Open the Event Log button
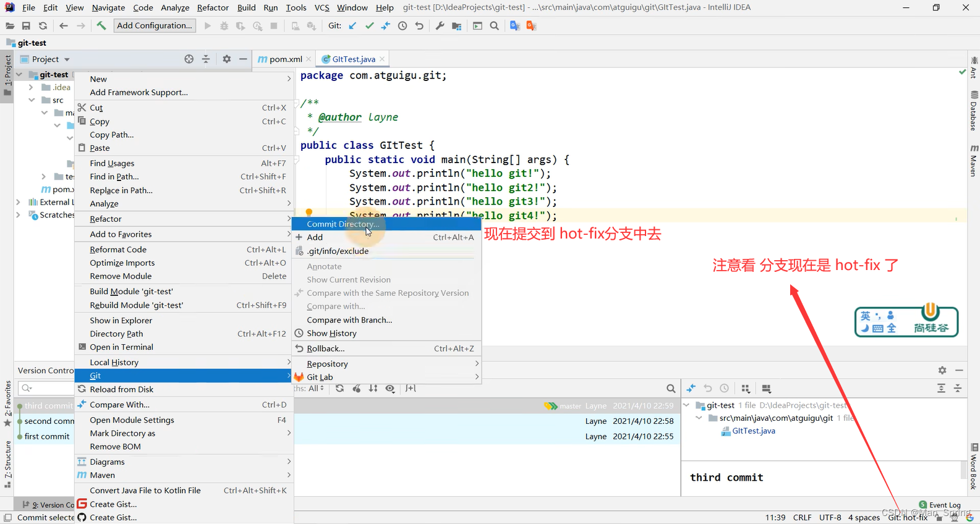The width and height of the screenshot is (980, 524). (x=940, y=505)
